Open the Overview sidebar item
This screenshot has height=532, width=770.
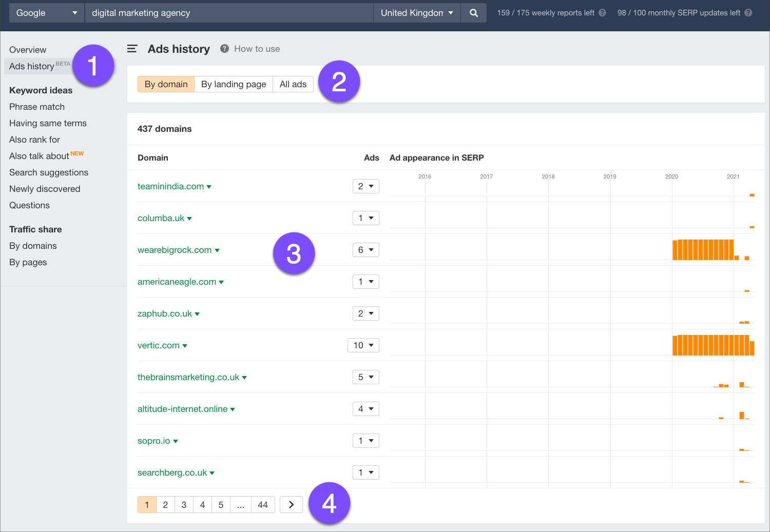pos(28,50)
